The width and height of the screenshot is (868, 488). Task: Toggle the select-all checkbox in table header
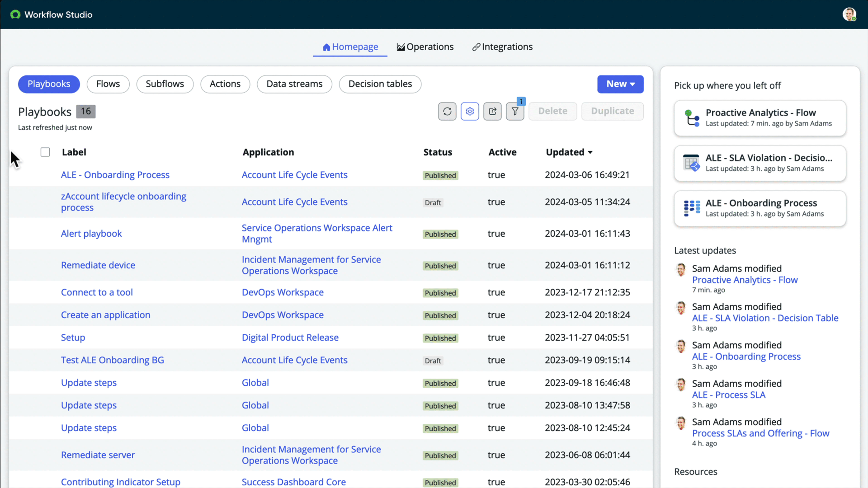click(45, 152)
